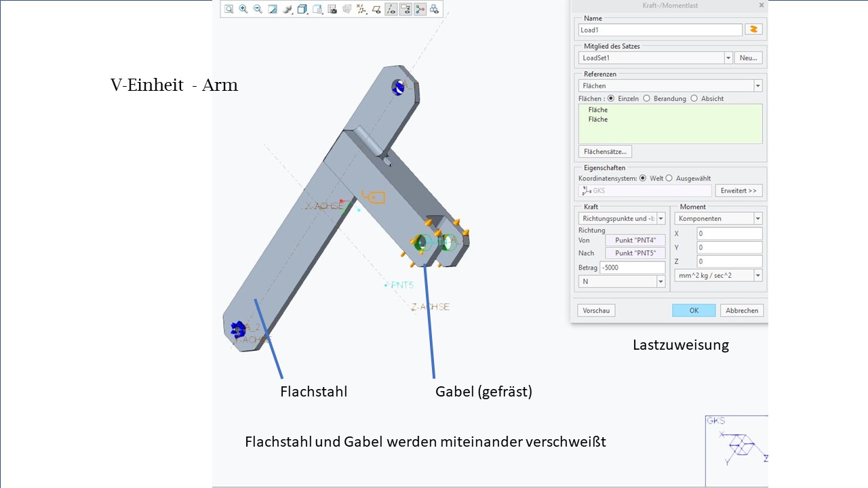Select the Berandung radio button
This screenshot has width=868, height=488.
pos(647,98)
